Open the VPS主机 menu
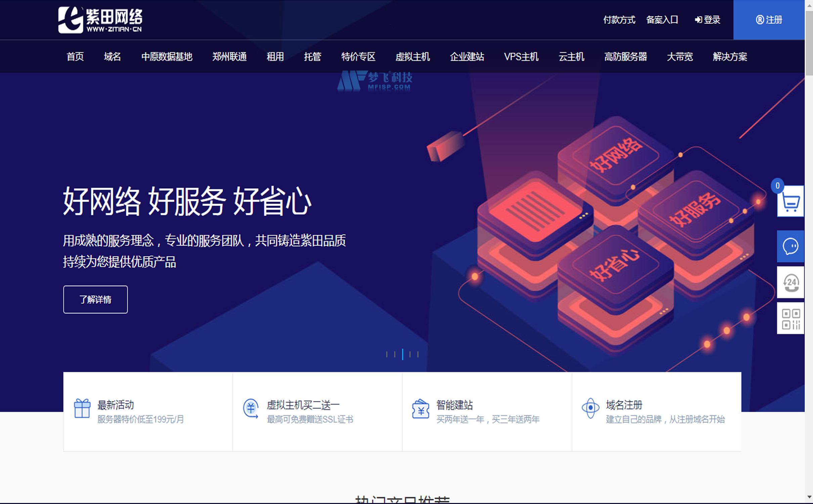The width and height of the screenshot is (813, 504). pos(521,56)
